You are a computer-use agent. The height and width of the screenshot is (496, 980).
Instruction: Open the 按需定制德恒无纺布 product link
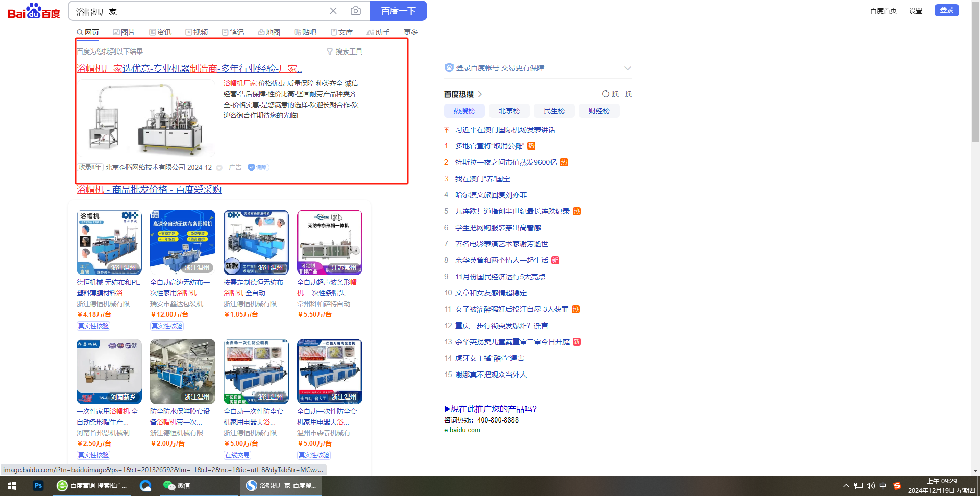tap(253, 287)
